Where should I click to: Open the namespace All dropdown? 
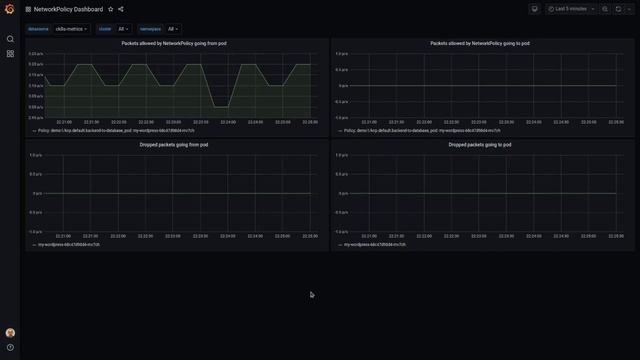click(173, 29)
